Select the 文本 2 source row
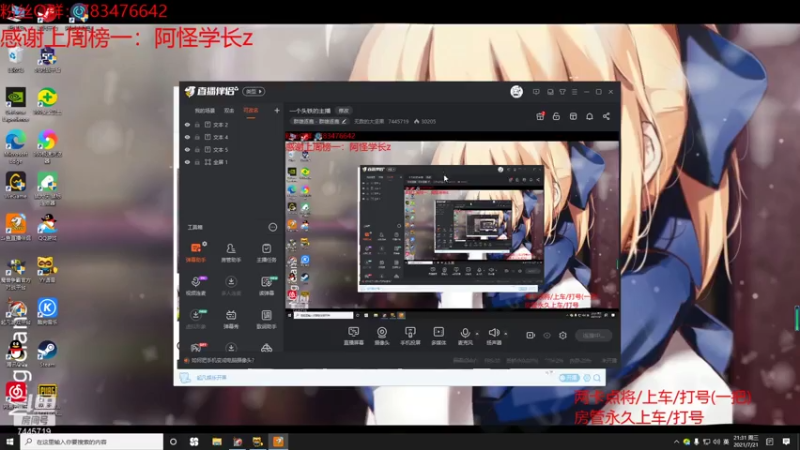800x450 pixels. click(x=232, y=124)
